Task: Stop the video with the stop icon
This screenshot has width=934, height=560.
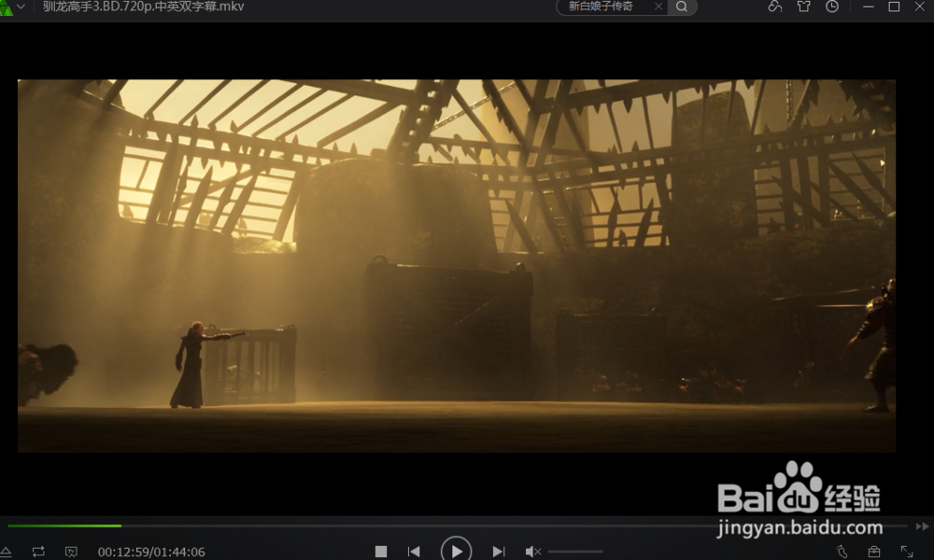Action: (381, 552)
